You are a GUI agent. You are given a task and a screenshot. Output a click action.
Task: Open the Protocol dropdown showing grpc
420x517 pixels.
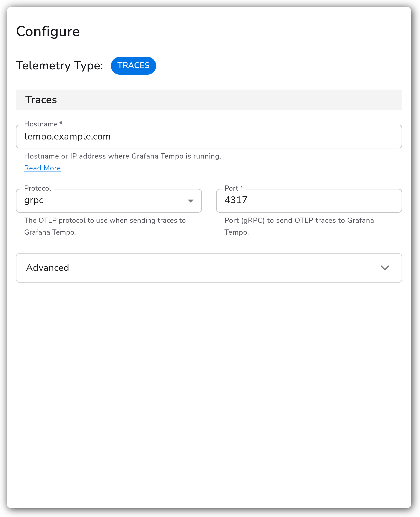tap(109, 201)
